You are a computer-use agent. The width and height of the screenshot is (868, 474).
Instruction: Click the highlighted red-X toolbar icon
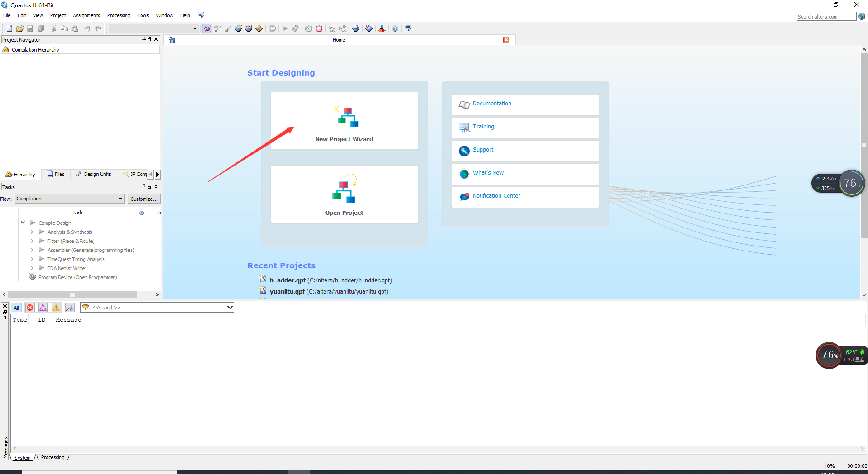(x=207, y=28)
